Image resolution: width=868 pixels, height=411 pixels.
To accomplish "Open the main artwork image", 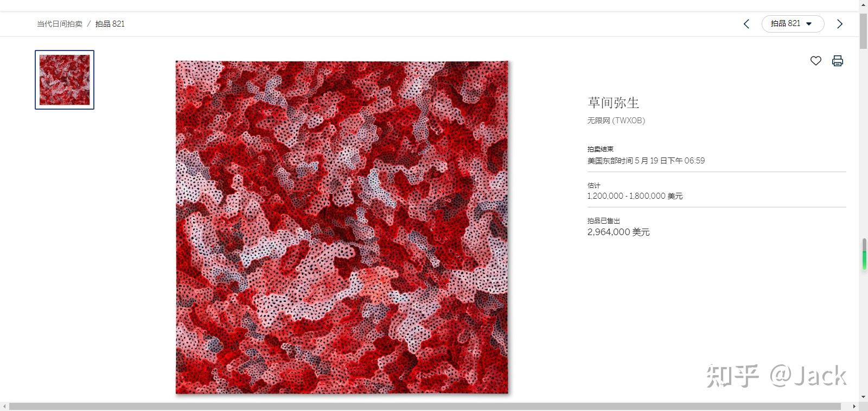I will pyautogui.click(x=342, y=227).
